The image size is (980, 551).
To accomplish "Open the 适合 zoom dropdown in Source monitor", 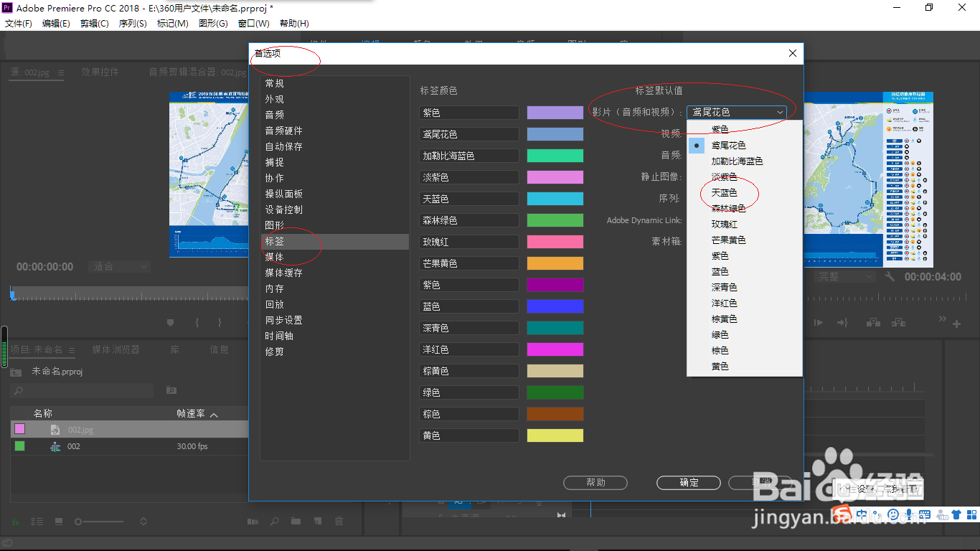I will [x=119, y=266].
